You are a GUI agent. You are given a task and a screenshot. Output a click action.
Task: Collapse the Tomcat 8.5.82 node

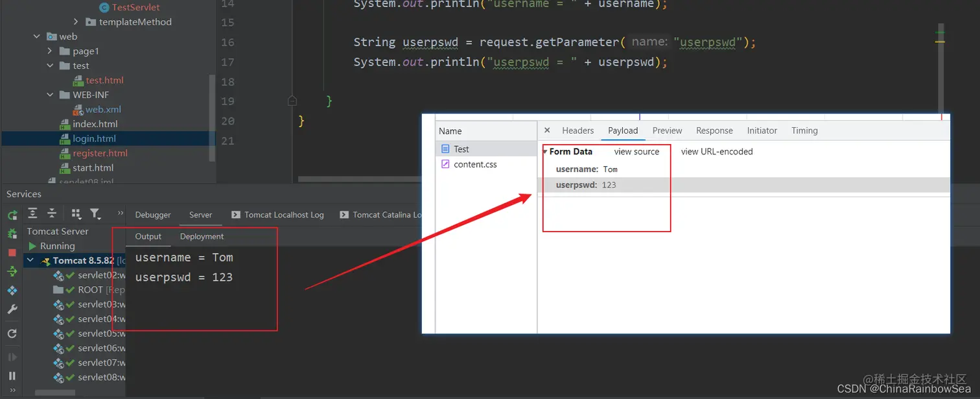(30, 260)
